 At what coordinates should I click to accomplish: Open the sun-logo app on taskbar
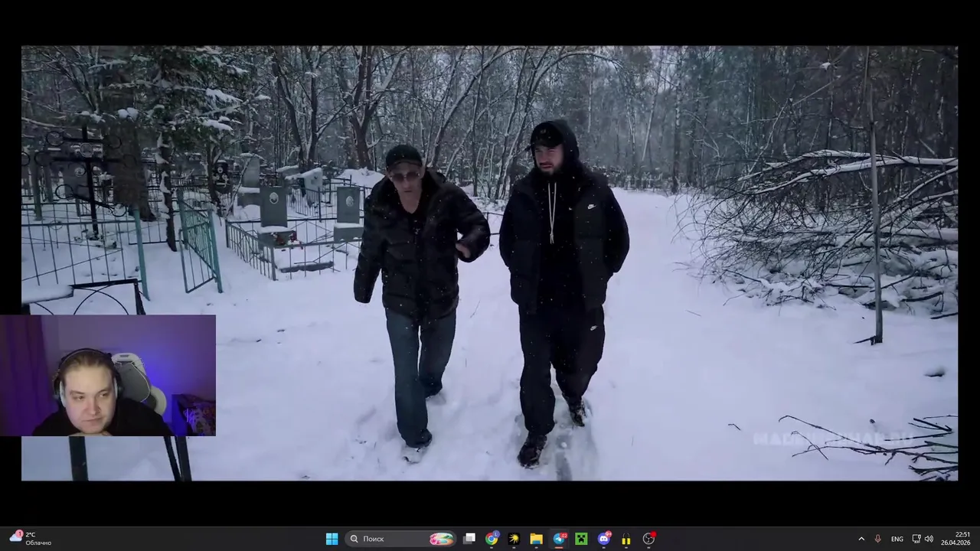point(514,539)
